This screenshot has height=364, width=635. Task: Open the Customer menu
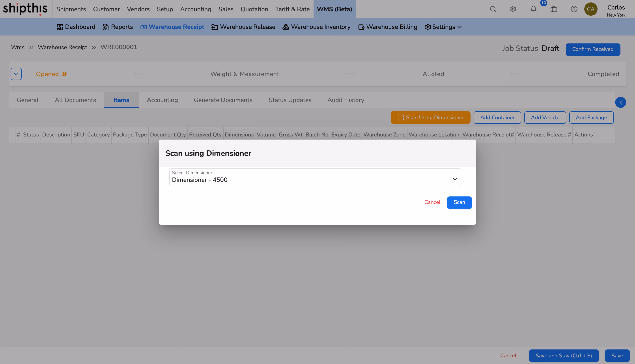coord(106,9)
